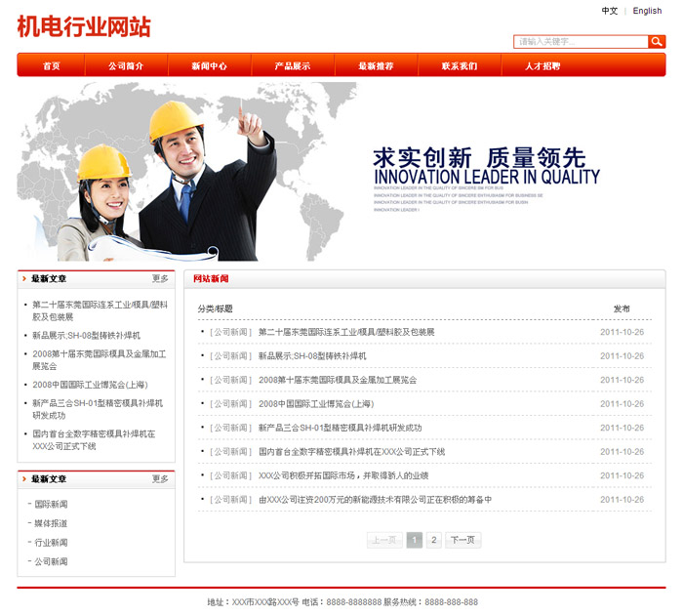Screen dimensions: 683x616
Task: Open 人才招聘 navigation item
Action: coord(542,66)
